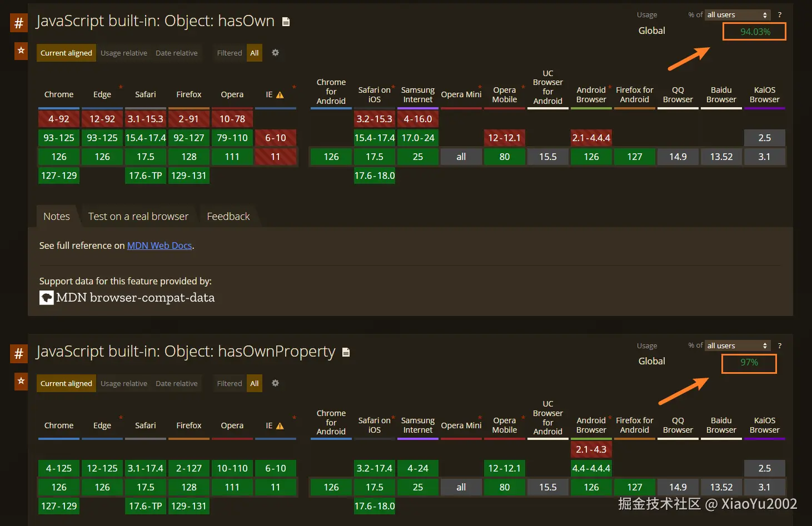Click Opera 79-110 cell in hasOwn table
The width and height of the screenshot is (812, 526).
tap(232, 138)
